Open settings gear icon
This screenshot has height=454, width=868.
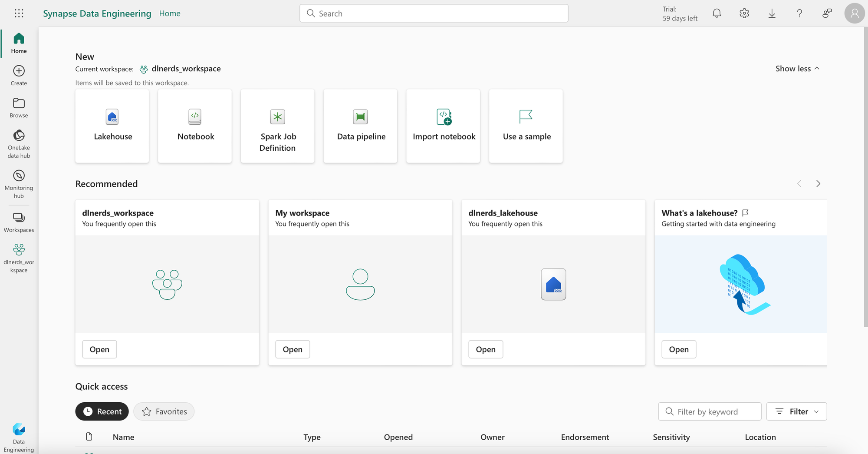click(x=744, y=13)
